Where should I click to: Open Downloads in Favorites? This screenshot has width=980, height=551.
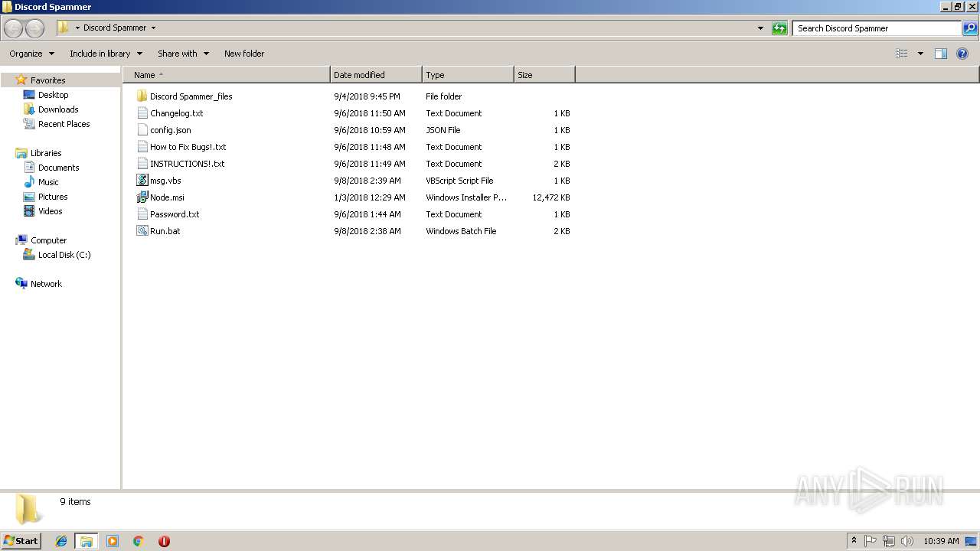(x=58, y=109)
